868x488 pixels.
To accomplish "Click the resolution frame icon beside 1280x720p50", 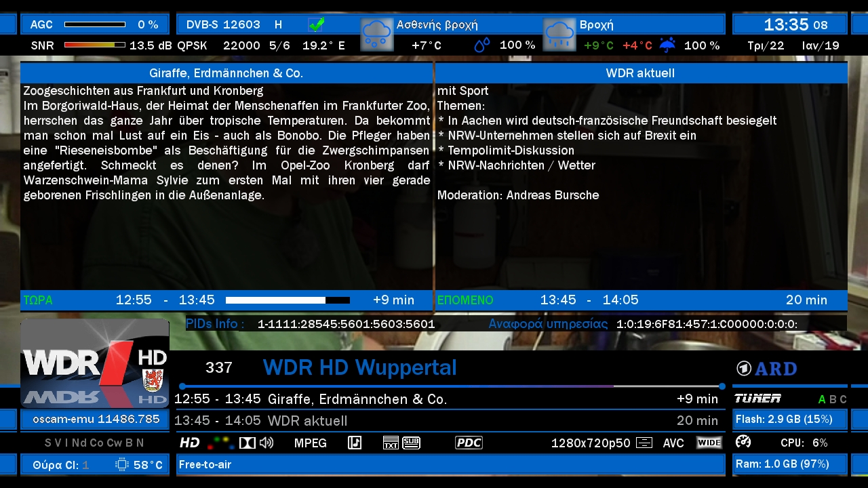I will point(644,443).
